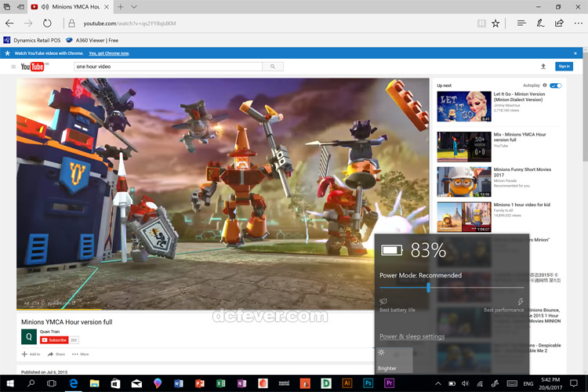
Task: Open Dynamics Retail POS favorite
Action: 32,40
